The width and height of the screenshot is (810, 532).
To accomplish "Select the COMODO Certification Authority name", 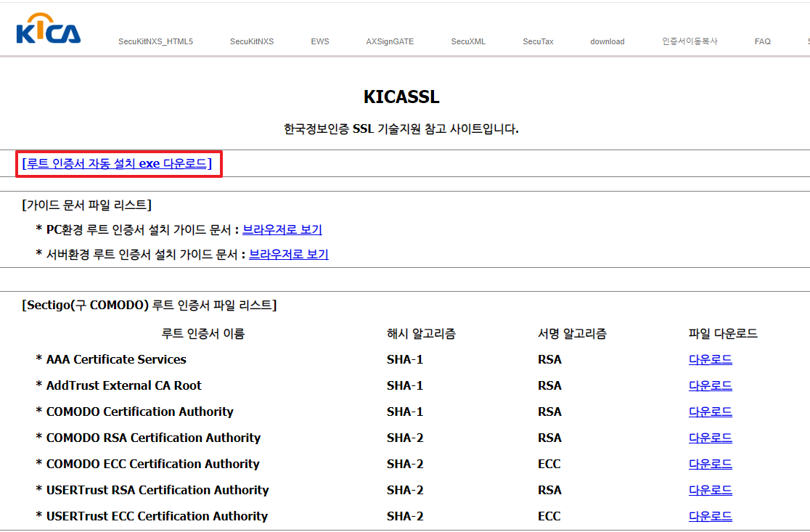I will pos(140,412).
